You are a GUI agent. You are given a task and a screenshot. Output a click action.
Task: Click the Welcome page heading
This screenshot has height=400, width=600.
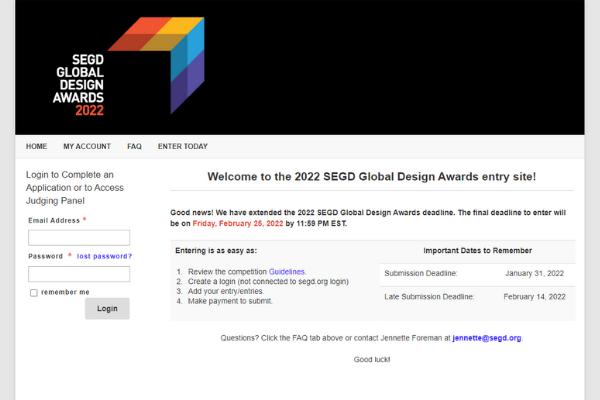point(372,176)
